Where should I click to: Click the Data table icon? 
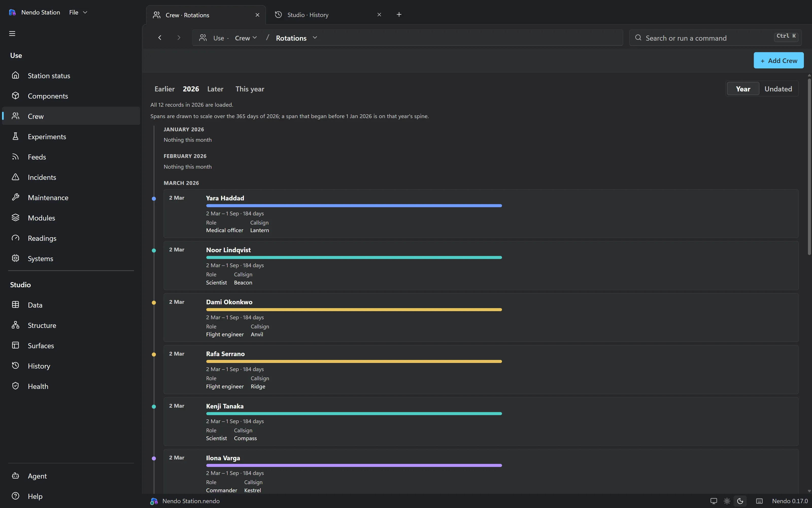[15, 305]
